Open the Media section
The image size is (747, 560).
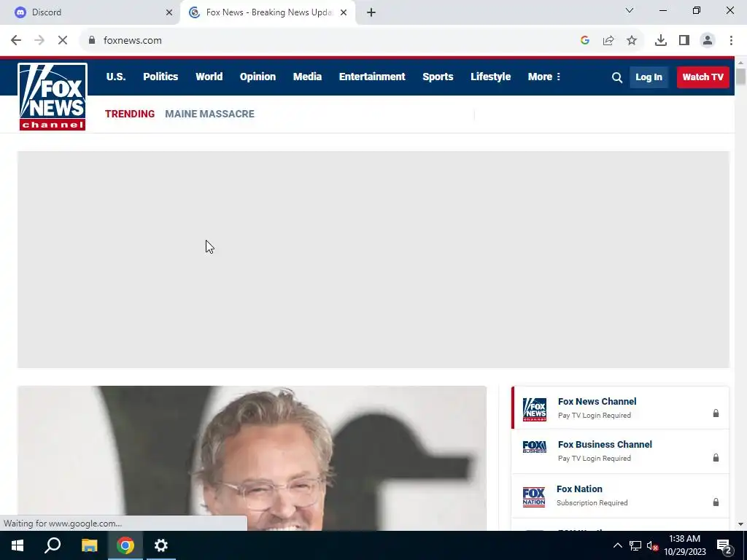tap(307, 77)
